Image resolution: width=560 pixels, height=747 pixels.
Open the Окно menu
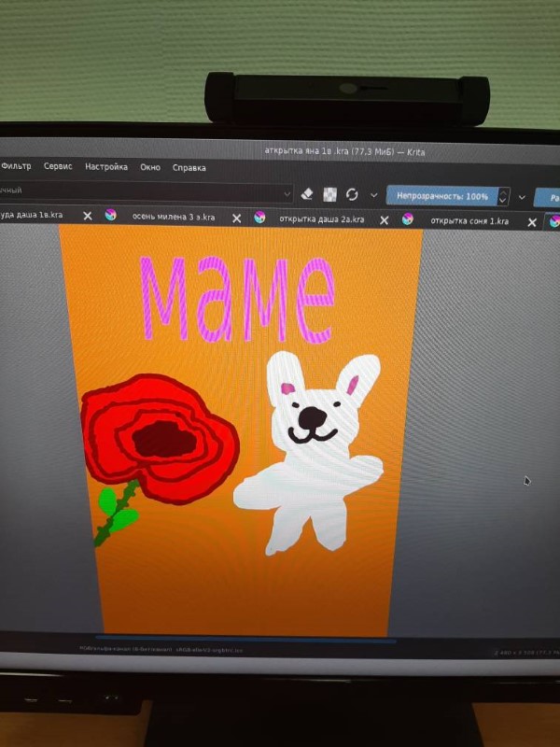[150, 167]
